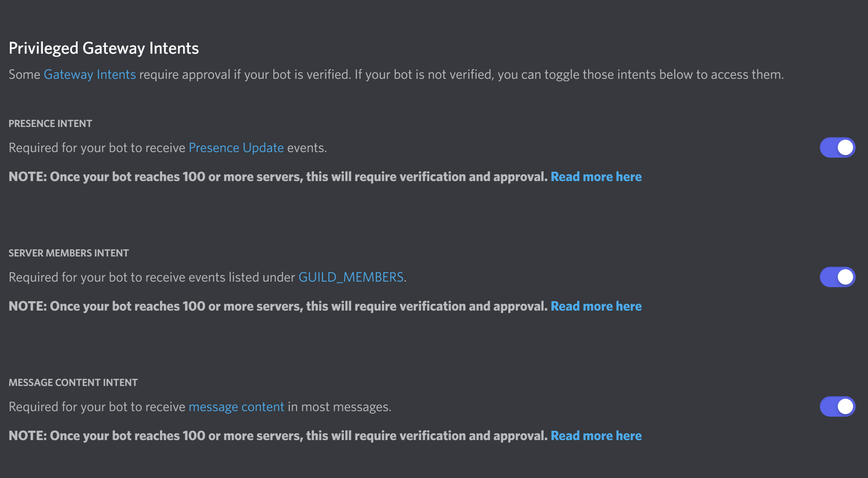868x478 pixels.
Task: Toggle the Message Content Intent switch
Action: (x=837, y=406)
